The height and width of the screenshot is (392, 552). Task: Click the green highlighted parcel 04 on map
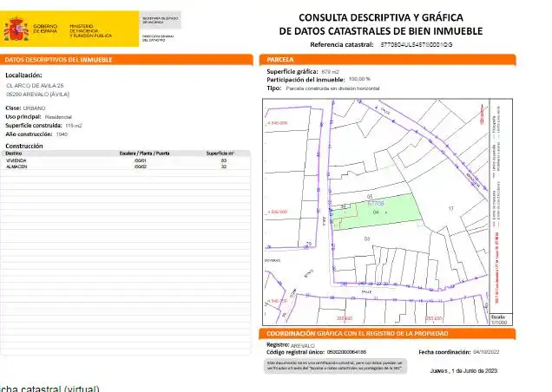coord(376,212)
